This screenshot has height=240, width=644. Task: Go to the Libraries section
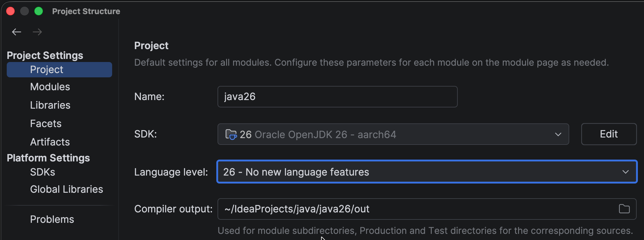pyautogui.click(x=50, y=105)
